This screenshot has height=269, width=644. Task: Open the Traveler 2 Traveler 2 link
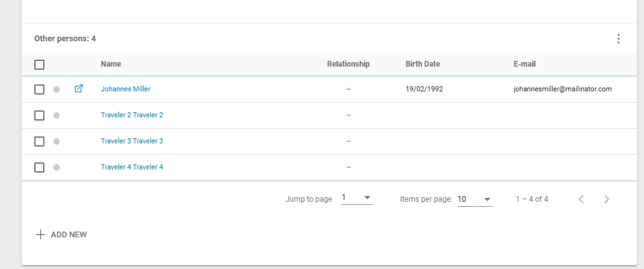tap(132, 115)
